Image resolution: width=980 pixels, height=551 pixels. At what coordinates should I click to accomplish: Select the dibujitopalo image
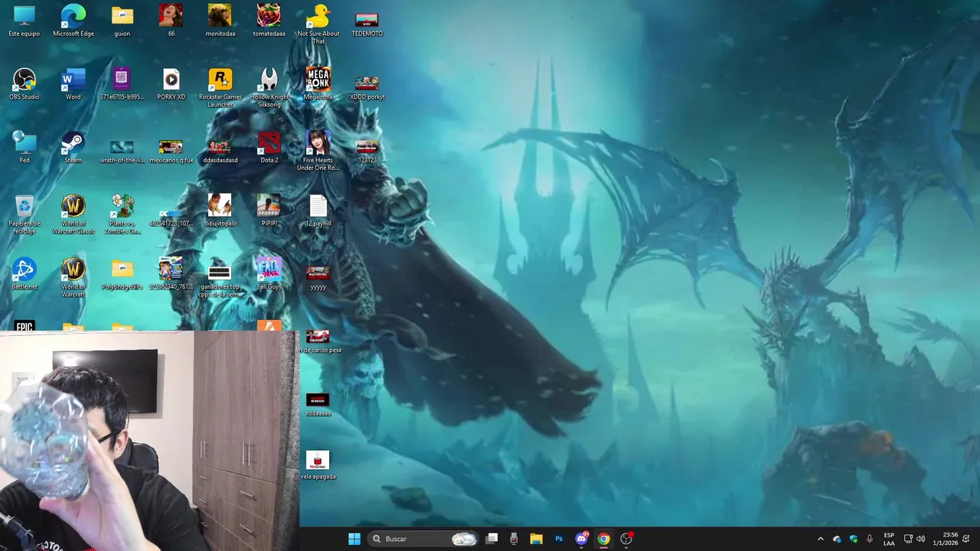[x=220, y=211]
